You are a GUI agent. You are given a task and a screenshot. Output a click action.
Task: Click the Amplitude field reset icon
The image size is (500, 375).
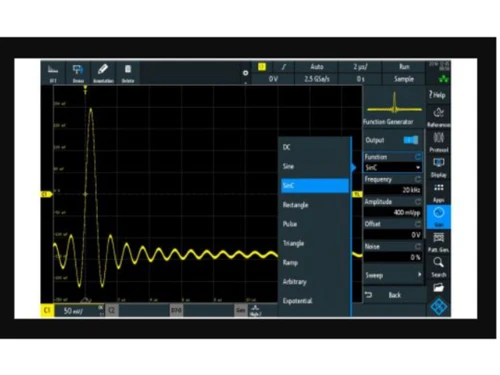(418, 201)
